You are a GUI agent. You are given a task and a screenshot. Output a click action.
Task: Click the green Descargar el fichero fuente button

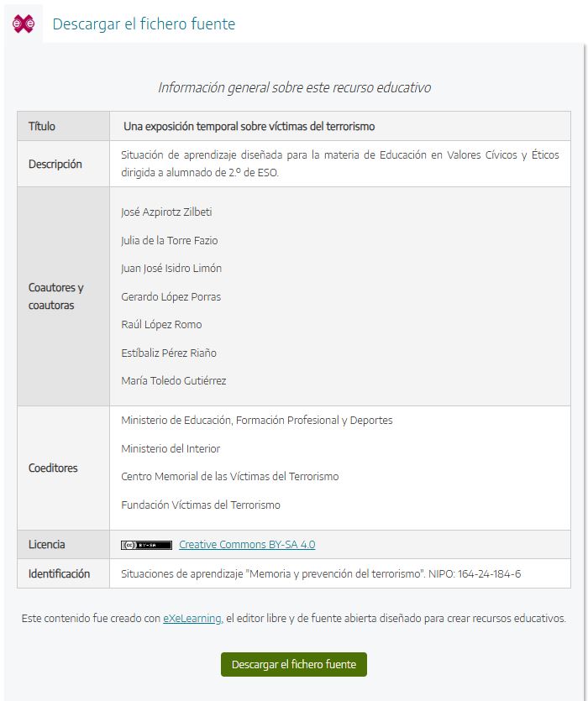[293, 664]
